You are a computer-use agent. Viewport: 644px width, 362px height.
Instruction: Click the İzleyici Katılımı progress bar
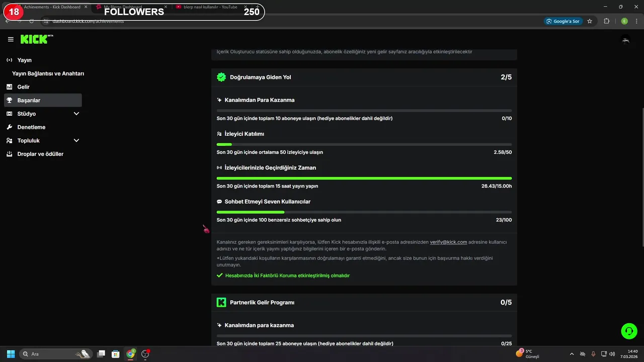(364, 144)
